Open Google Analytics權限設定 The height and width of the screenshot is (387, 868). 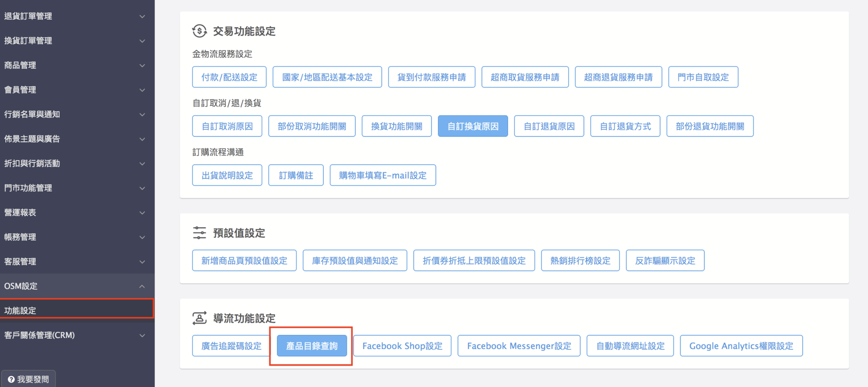741,346
